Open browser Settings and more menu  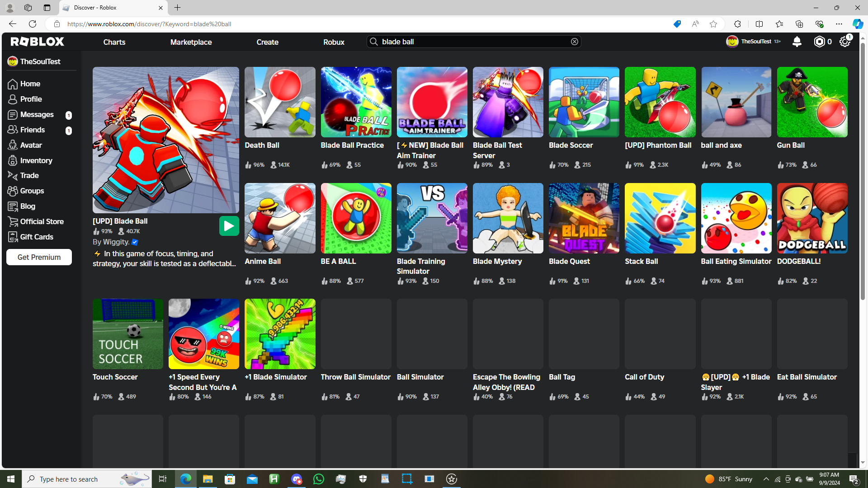coord(839,24)
